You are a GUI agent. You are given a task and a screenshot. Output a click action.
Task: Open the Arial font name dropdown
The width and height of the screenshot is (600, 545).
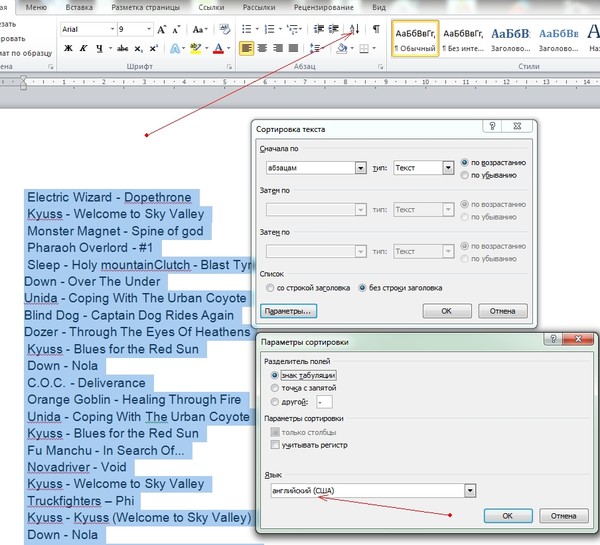click(x=112, y=29)
